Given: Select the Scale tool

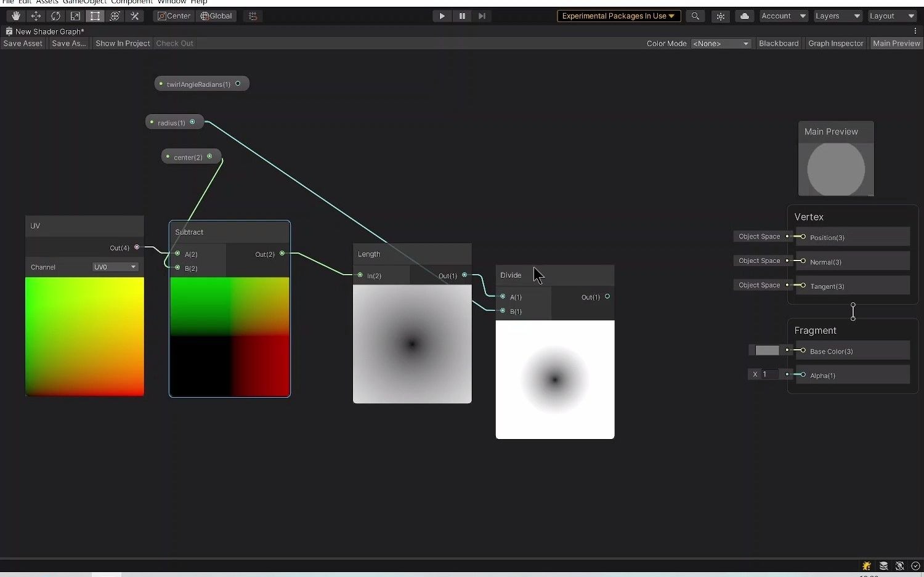Looking at the screenshot, I should 75,16.
